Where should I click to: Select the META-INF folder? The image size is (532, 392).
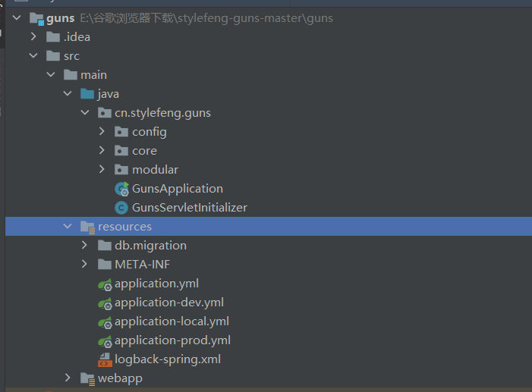coord(142,265)
